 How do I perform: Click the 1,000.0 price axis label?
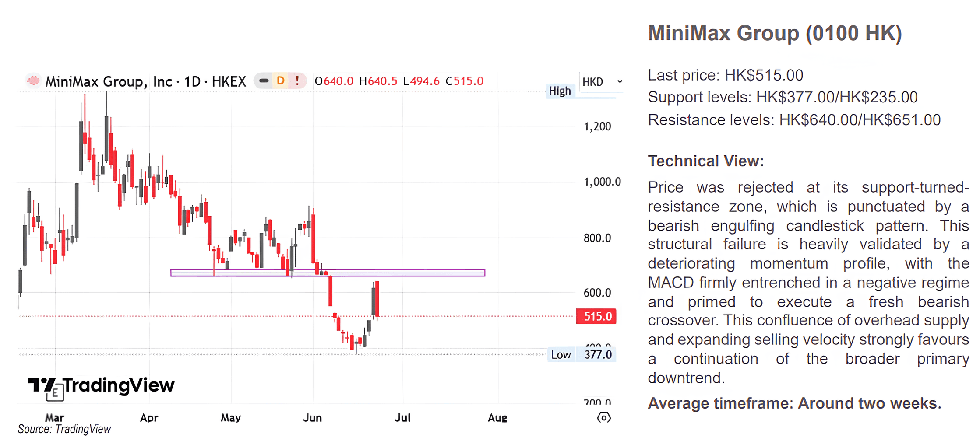pyautogui.click(x=602, y=182)
